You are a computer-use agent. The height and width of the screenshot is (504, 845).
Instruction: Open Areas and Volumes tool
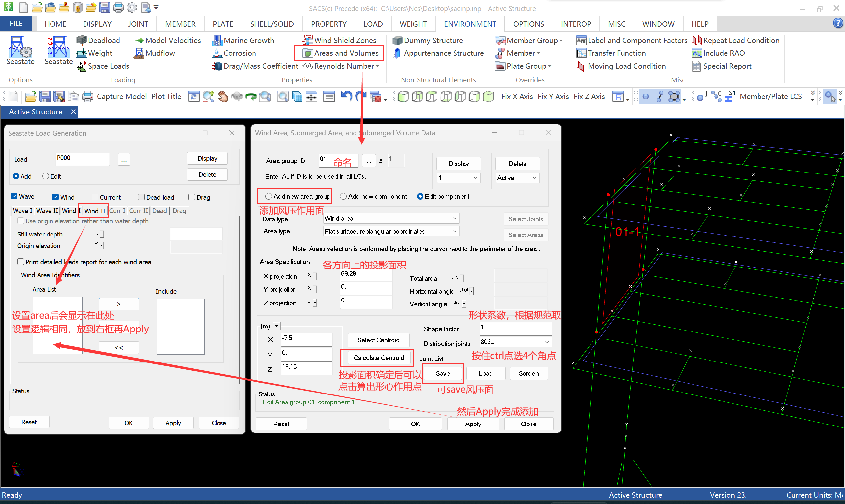(341, 53)
